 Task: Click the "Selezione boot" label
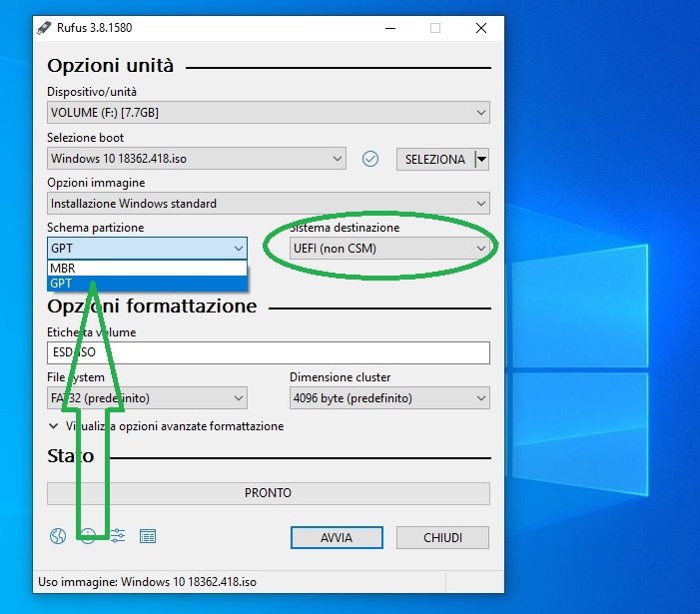pos(85,138)
